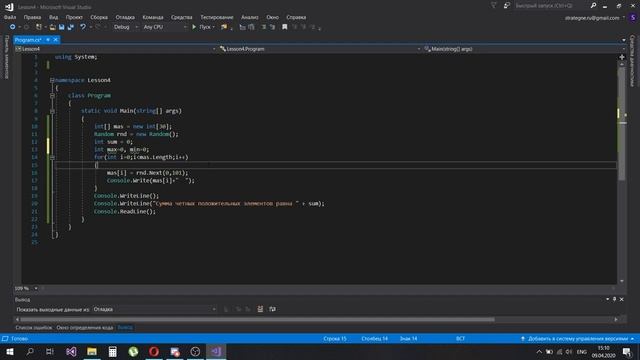The image size is (640, 360).
Task: Switch to the Список ошибок tab
Action: click(34, 328)
